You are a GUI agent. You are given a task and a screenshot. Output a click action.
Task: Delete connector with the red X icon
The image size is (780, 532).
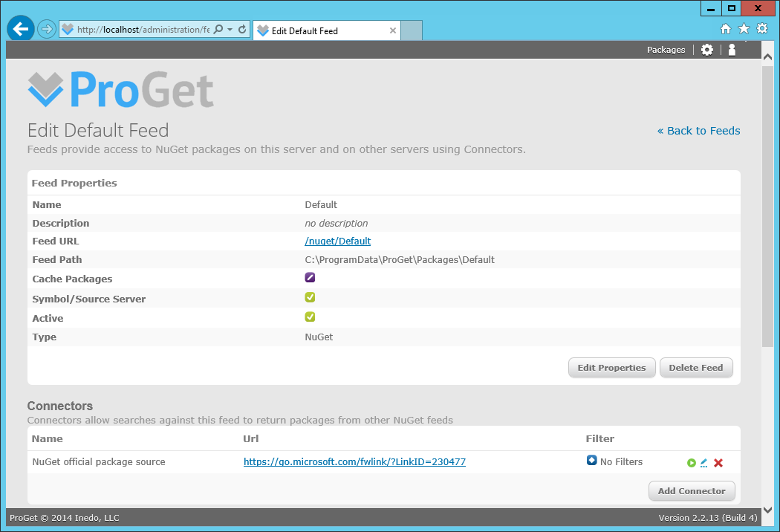point(718,463)
